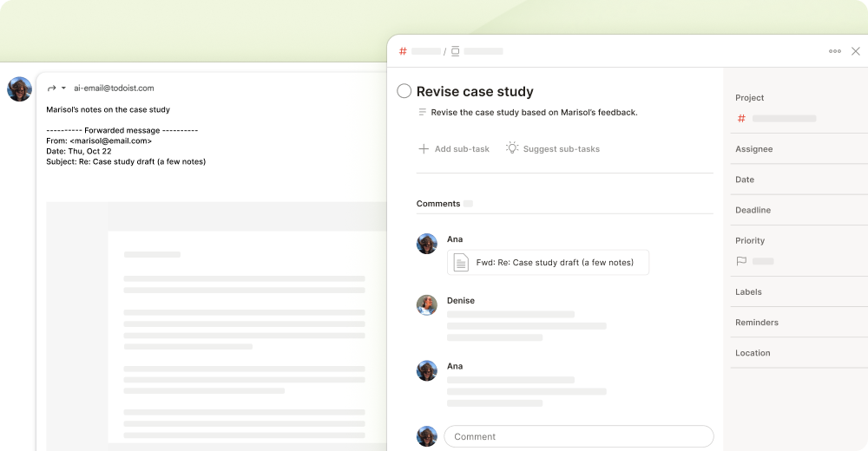
Task: Click the 'Revise case study' task title
Action: pyautogui.click(x=475, y=91)
